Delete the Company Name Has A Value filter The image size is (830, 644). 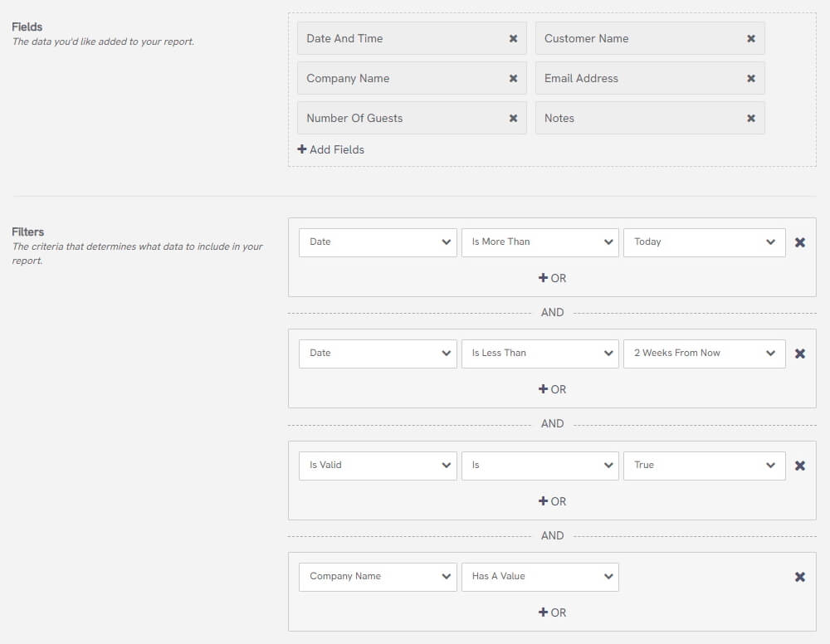800,577
